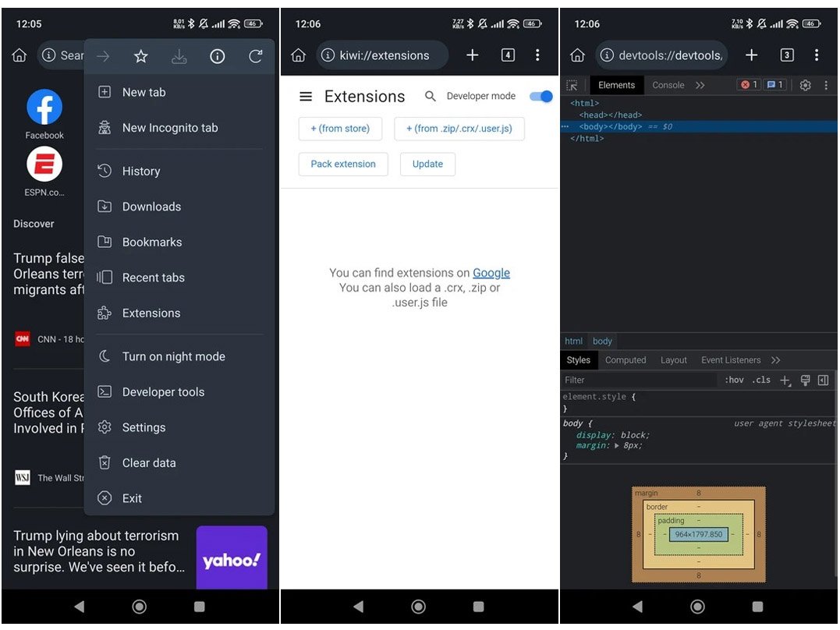Click the reload page icon
The width and height of the screenshot is (840, 630).
(x=256, y=55)
